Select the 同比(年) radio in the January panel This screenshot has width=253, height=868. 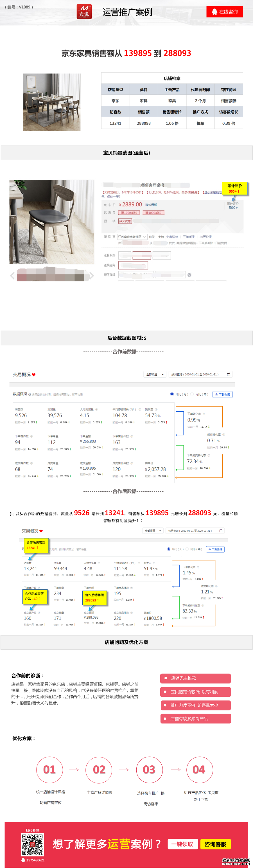click(192, 394)
